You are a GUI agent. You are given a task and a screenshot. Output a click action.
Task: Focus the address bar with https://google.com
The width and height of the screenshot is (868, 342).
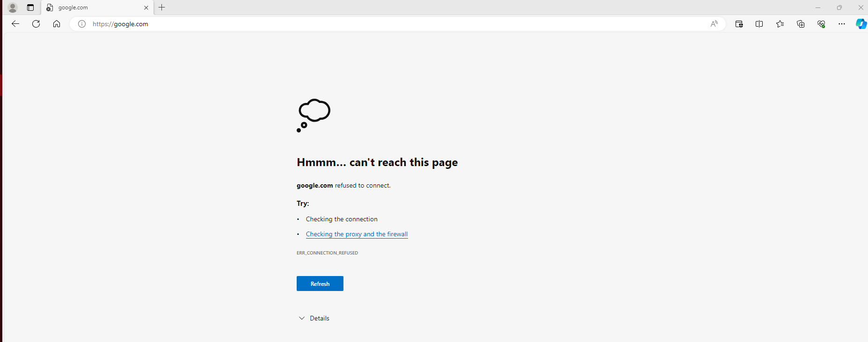[x=398, y=24]
